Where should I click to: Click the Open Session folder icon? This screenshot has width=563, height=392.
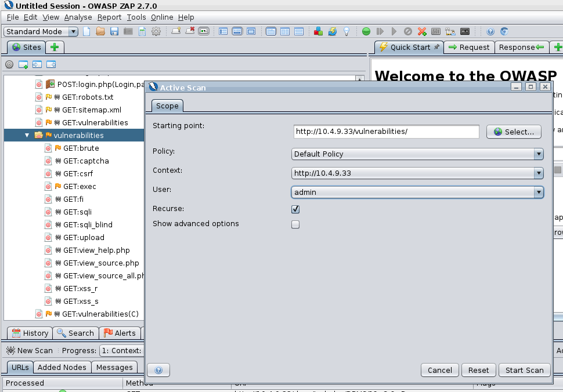pos(100,31)
